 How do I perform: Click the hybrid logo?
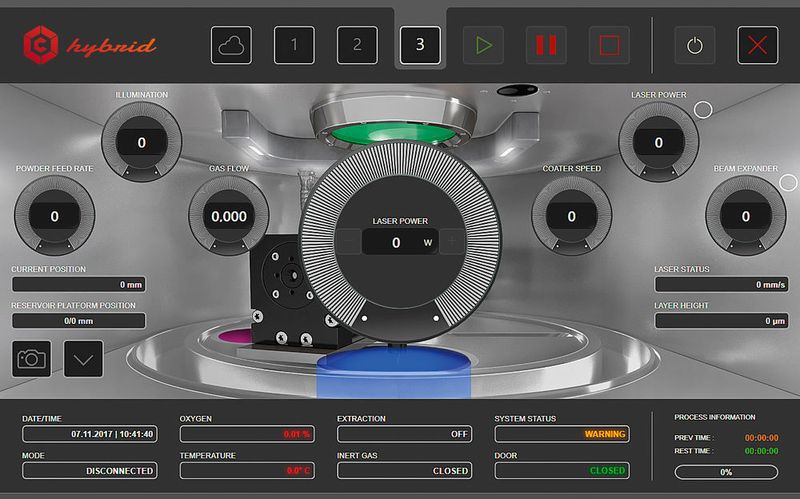[x=90, y=45]
